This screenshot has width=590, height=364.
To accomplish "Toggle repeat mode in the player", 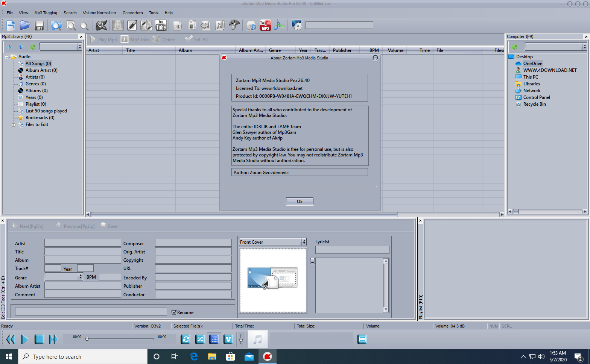I will 186,340.
